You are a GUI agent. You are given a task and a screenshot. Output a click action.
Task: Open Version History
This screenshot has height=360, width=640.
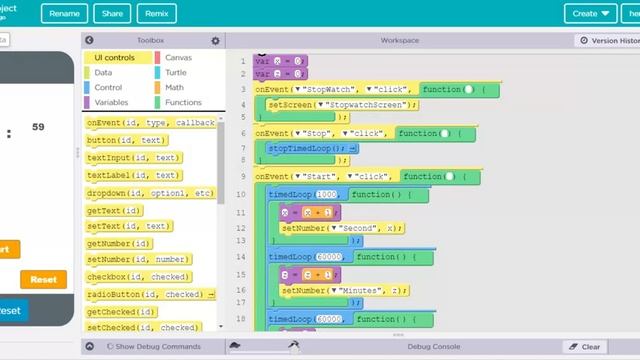click(609, 40)
